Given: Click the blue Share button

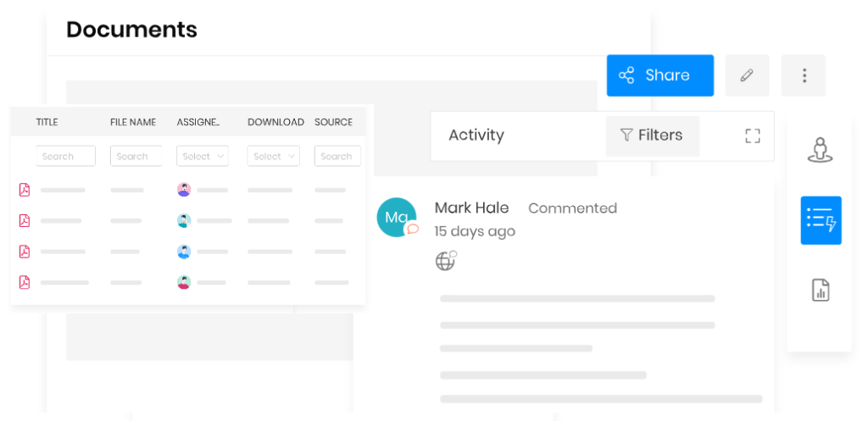Looking at the screenshot, I should pyautogui.click(x=659, y=75).
